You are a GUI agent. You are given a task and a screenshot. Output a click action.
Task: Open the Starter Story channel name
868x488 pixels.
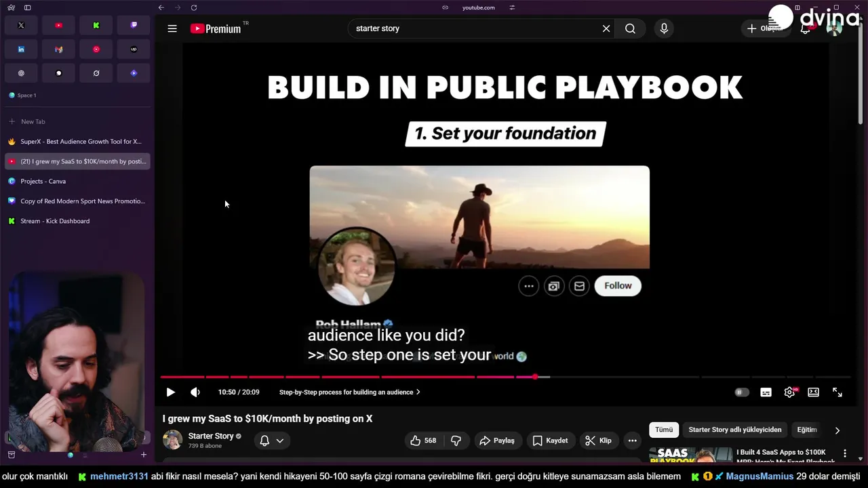tap(211, 436)
